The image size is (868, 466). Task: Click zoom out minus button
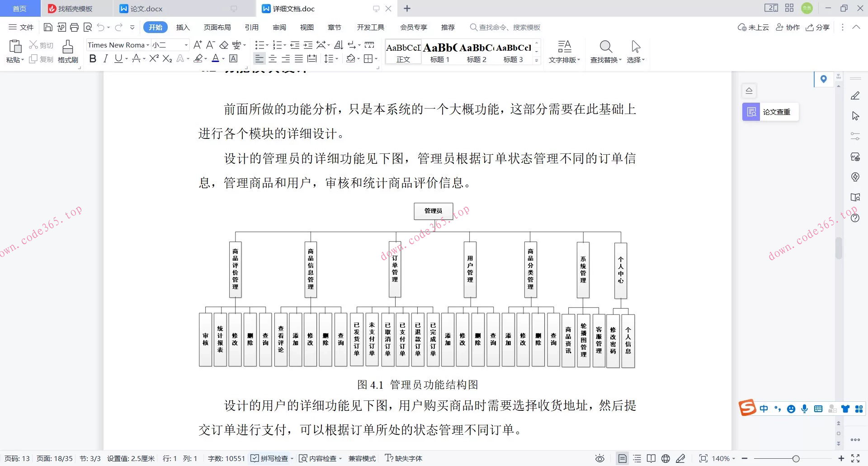click(x=745, y=458)
